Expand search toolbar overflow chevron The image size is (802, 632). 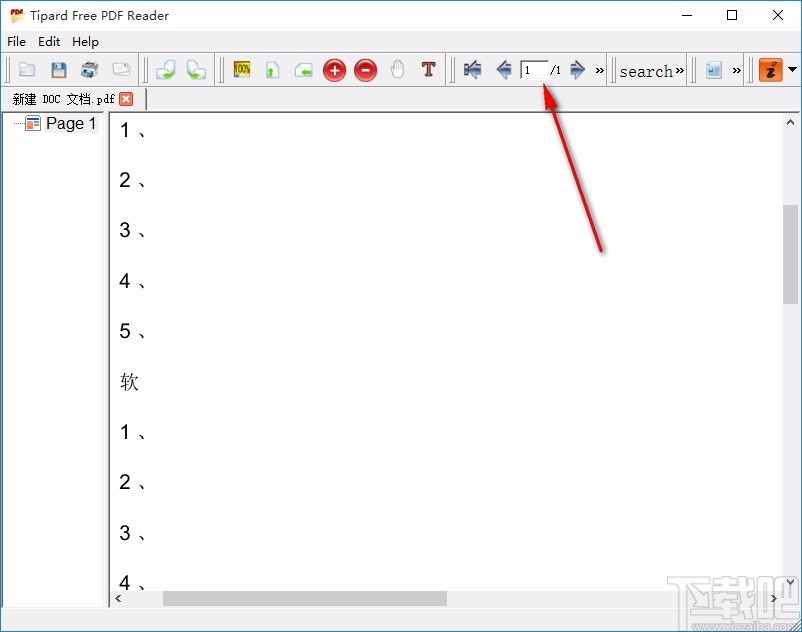pos(680,70)
